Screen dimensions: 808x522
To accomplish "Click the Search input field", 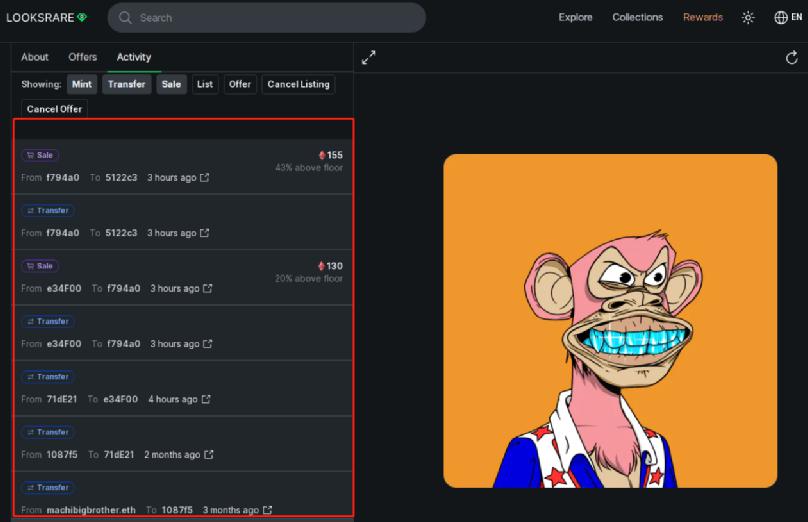I will 266,18.
